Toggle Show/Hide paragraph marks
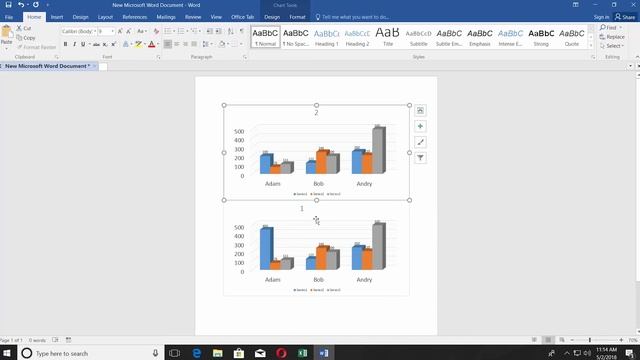Screen dimensions: 640x360 pyautogui.click(x=242, y=31)
